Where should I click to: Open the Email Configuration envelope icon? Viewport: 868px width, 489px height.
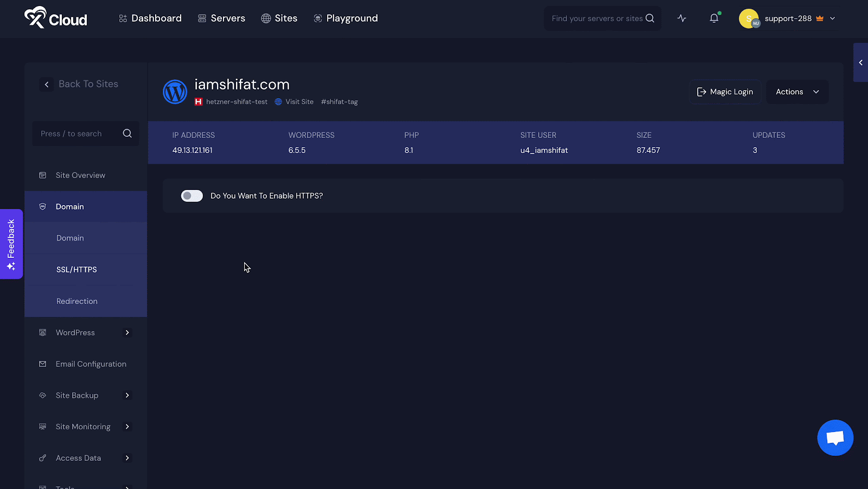click(x=42, y=364)
